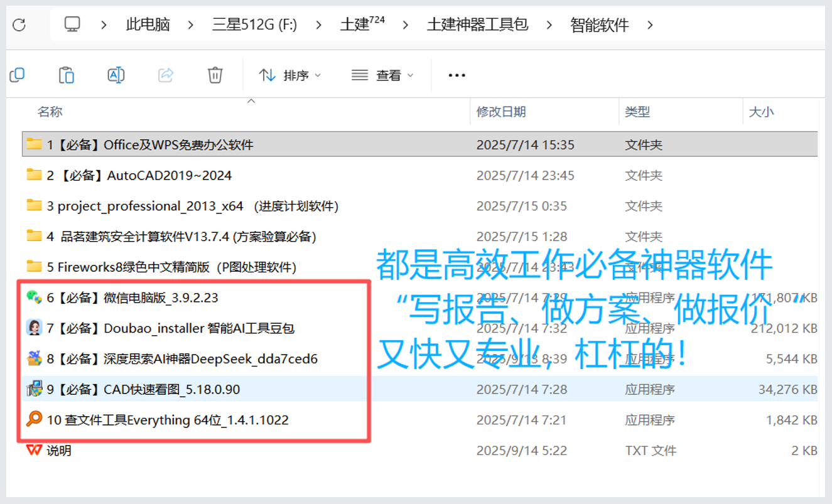
Task: Click the folder icon of project_professional_2013_x64
Action: tap(34, 205)
